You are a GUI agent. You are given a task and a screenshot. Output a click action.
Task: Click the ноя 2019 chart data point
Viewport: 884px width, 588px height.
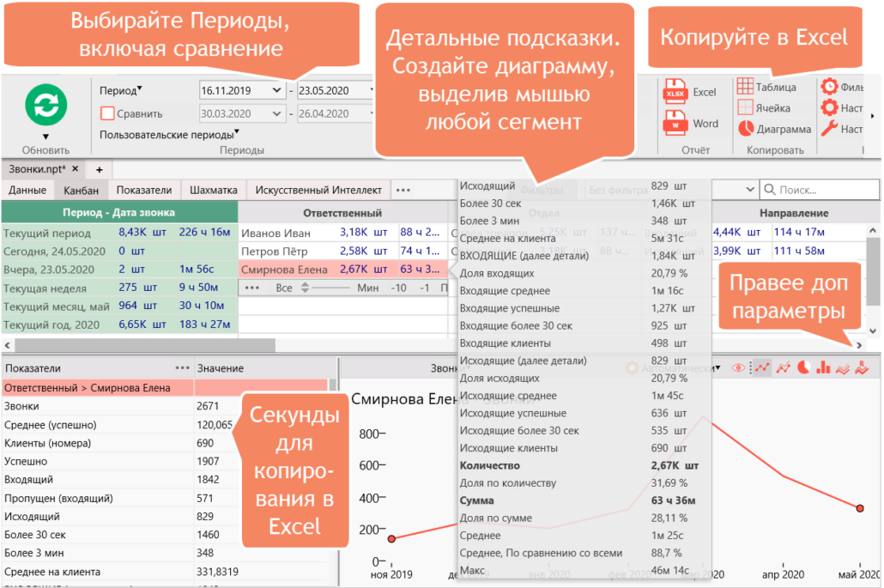[x=392, y=539]
